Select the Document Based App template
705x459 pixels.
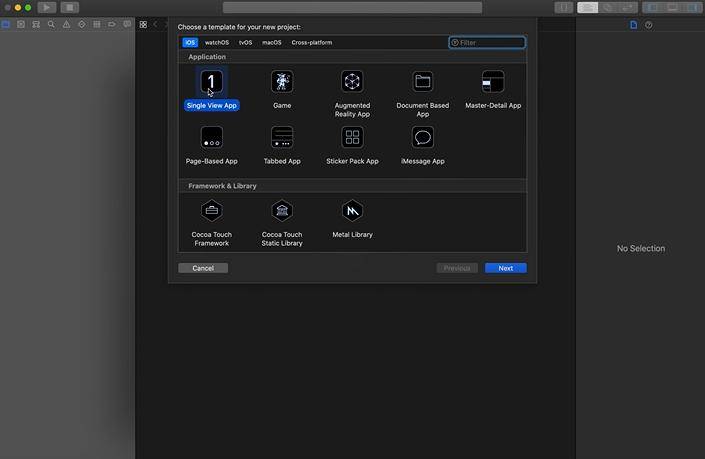tap(423, 82)
